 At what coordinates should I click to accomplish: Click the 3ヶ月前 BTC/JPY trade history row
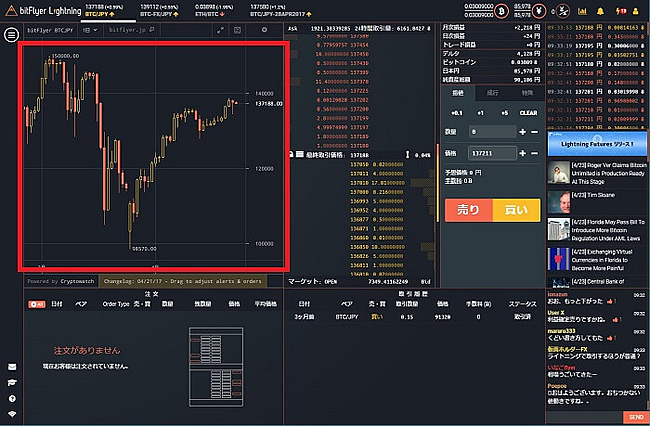(x=413, y=317)
